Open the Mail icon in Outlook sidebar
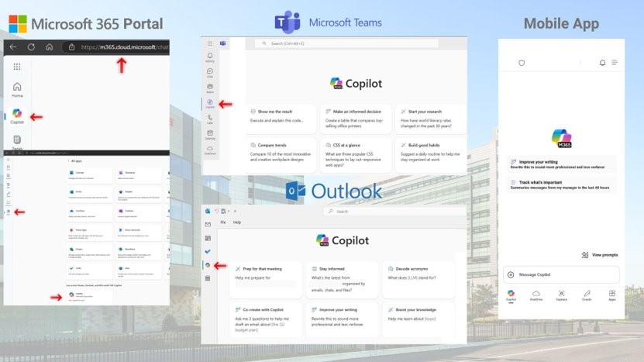Viewport: 644px width, 362px height. 208,224
